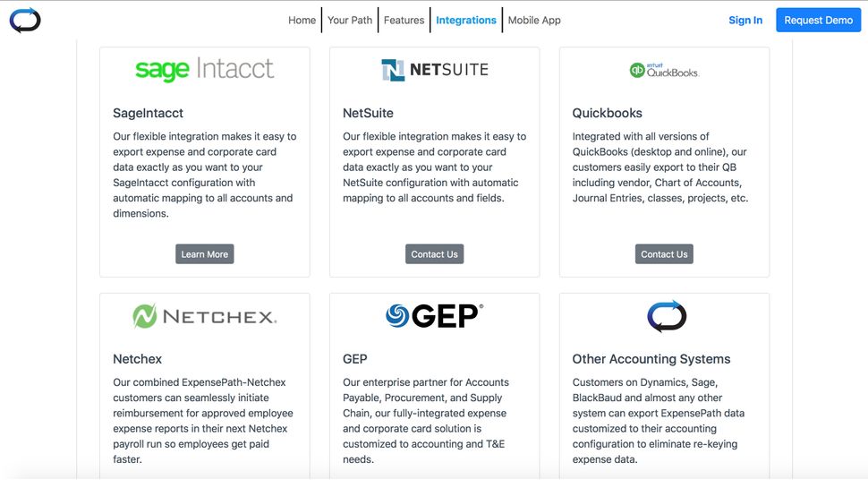Click the GEP logo image

(434, 315)
